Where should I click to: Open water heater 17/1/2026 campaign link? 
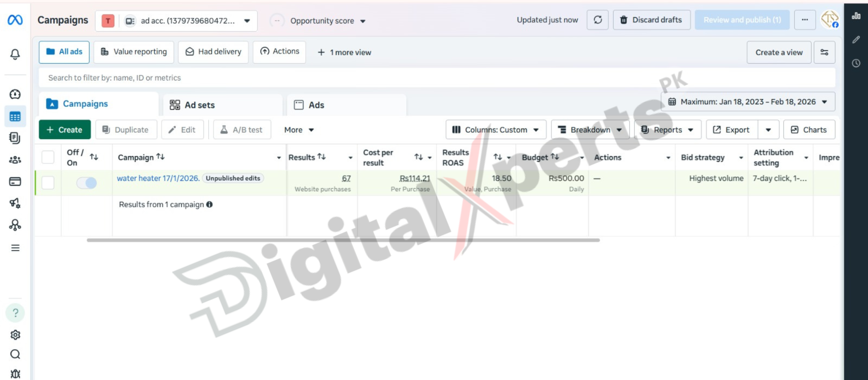pyautogui.click(x=158, y=178)
